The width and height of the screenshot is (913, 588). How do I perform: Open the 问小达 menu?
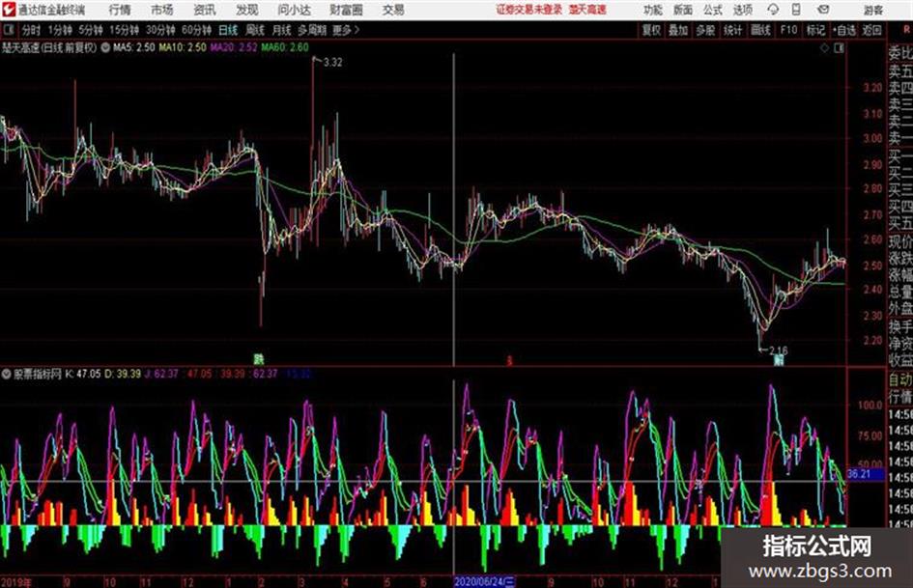294,10
